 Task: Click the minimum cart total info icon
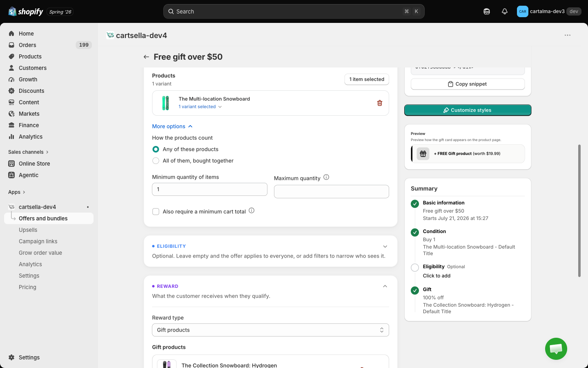pos(252,211)
